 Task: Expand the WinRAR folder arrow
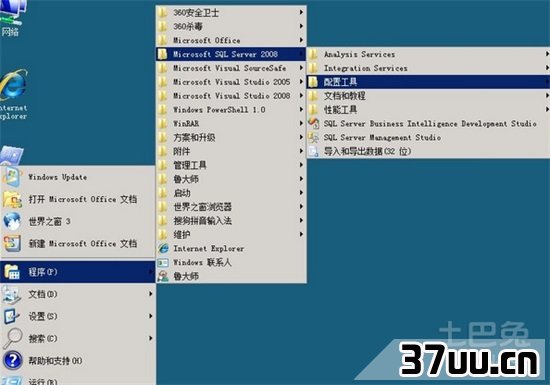pyautogui.click(x=301, y=123)
